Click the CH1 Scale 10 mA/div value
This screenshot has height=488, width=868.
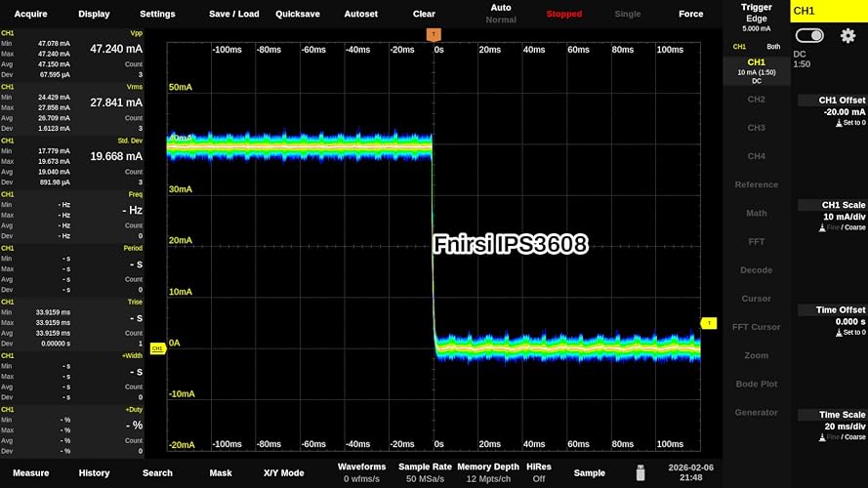845,217
